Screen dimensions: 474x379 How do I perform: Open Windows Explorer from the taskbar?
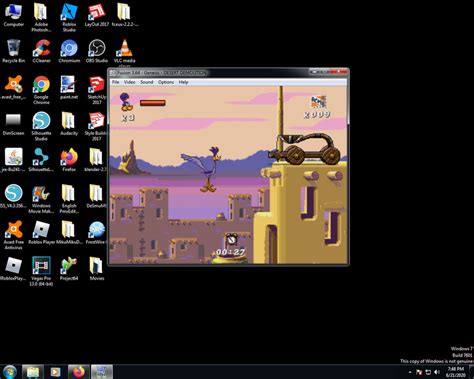[33, 372]
